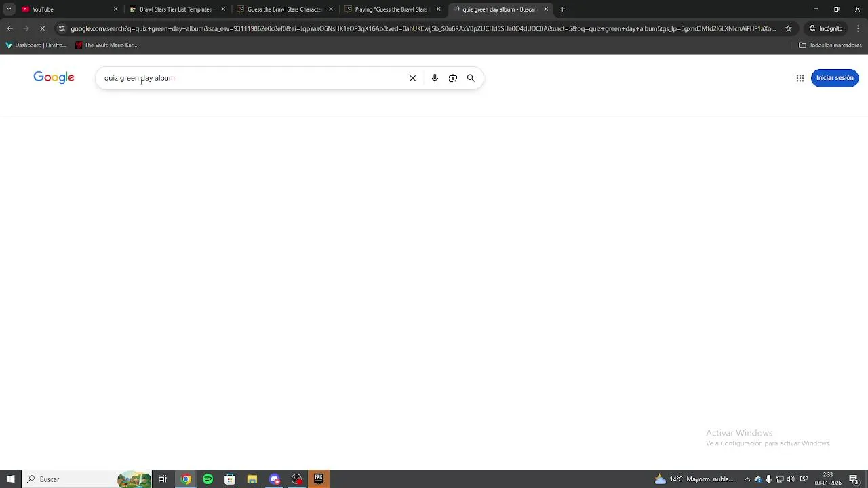868x488 pixels.
Task: Go back to the previous page
Action: click(x=9, y=28)
